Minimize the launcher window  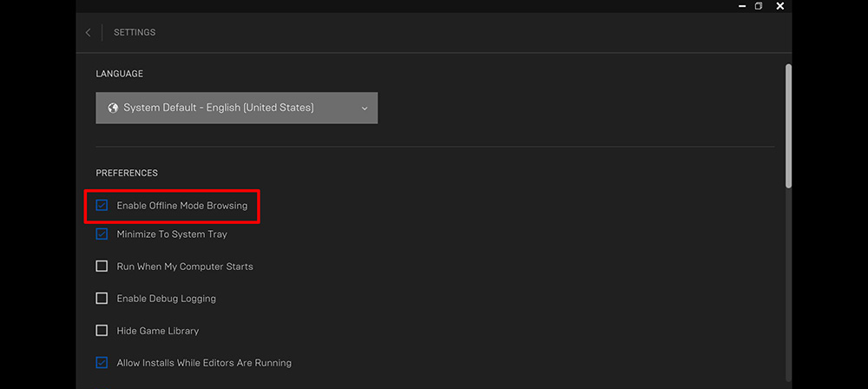coord(742,6)
